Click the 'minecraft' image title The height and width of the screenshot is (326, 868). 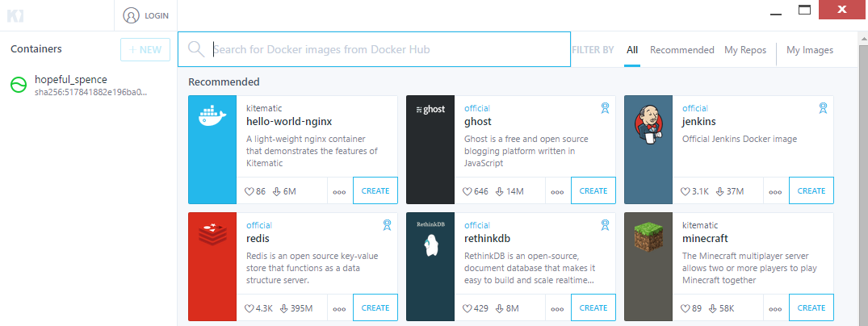click(x=705, y=239)
